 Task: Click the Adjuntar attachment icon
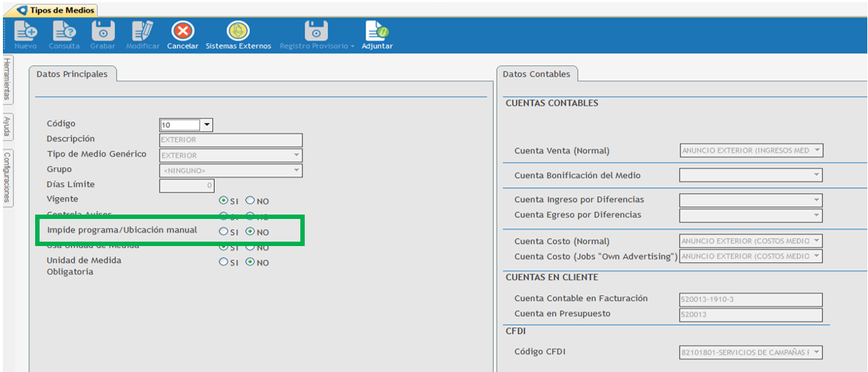pyautogui.click(x=376, y=31)
